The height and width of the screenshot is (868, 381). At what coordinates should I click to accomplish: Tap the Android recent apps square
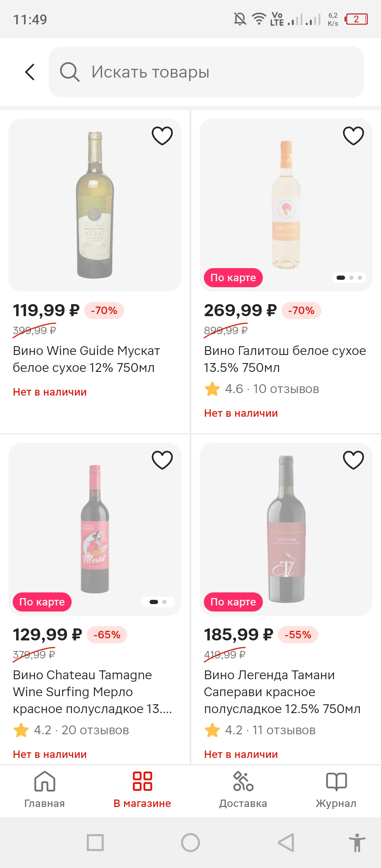95,843
